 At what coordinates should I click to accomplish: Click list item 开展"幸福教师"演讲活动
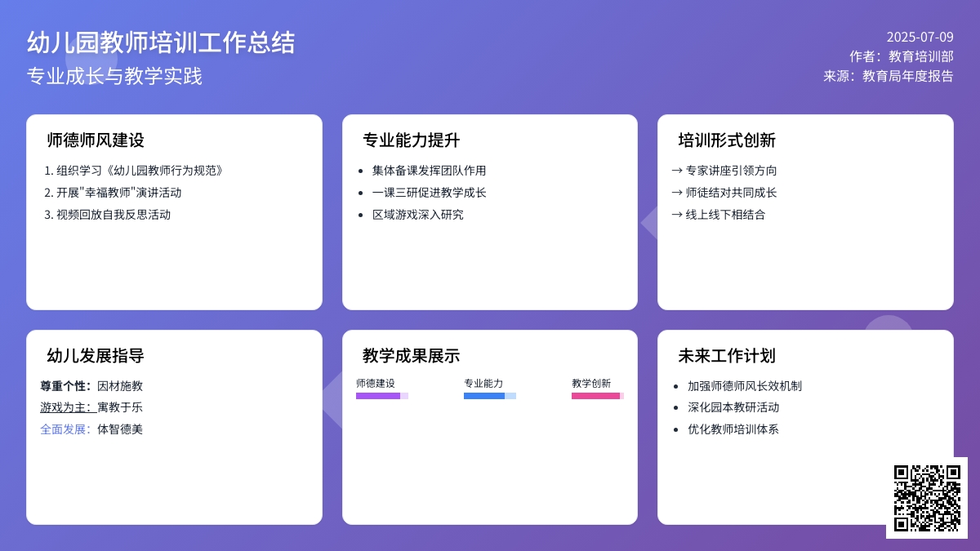[119, 193]
